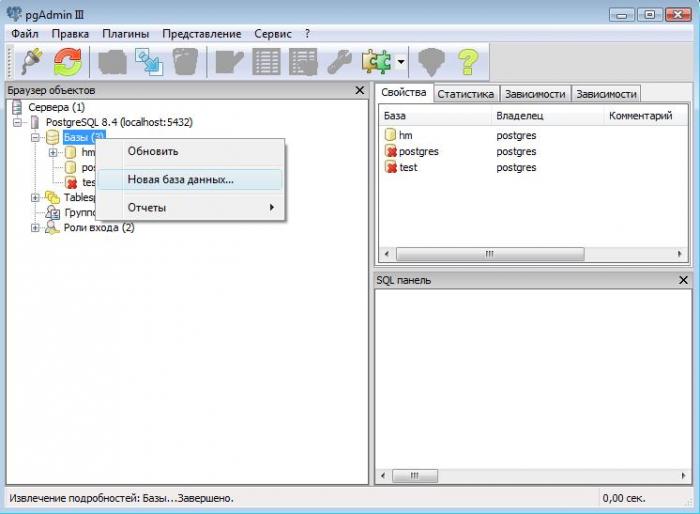This screenshot has width=700, height=514.
Task: Select hm row in properties list
Action: pos(533,135)
